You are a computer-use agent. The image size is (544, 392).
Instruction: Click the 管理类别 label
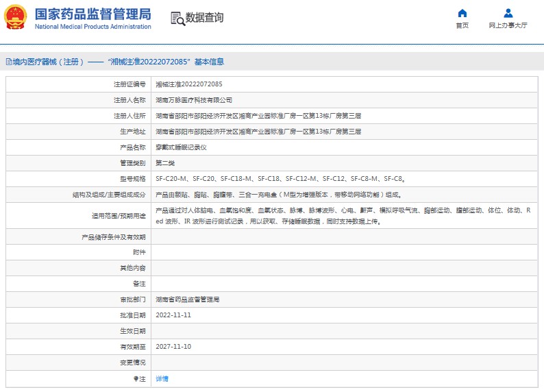[133, 163]
